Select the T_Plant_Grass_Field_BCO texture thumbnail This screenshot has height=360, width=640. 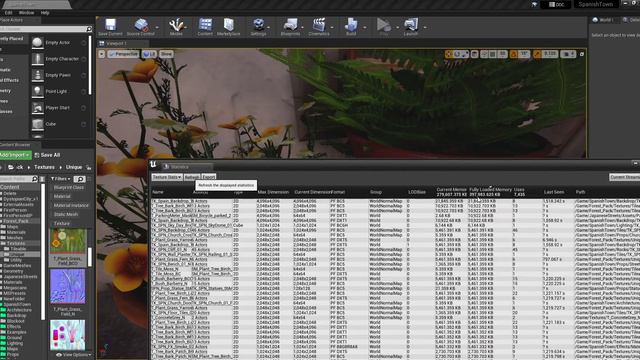68,241
